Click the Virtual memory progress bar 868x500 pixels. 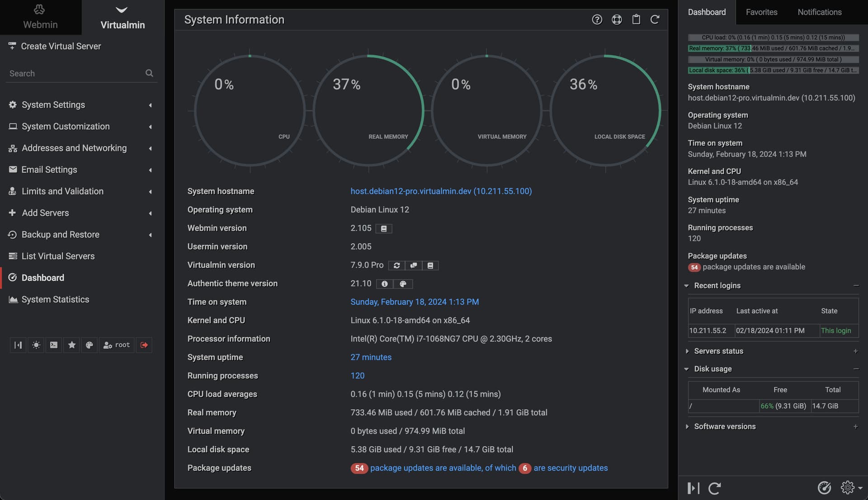coord(773,59)
